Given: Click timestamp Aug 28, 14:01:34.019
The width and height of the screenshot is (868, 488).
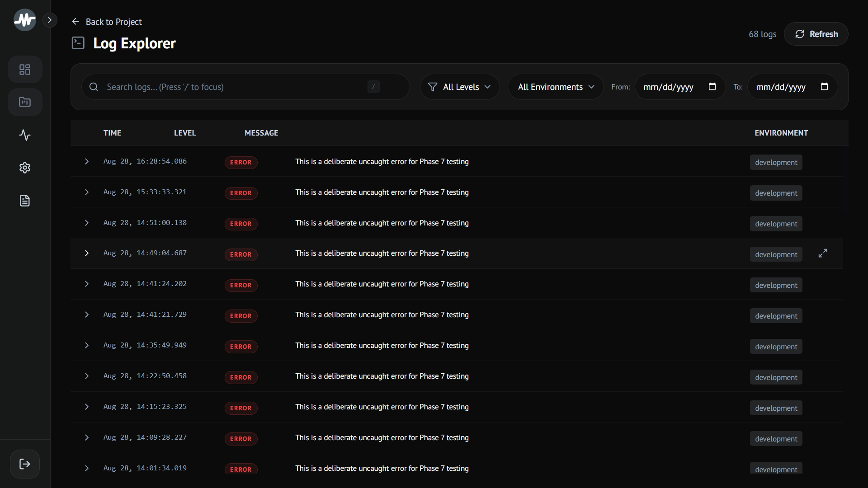Looking at the screenshot, I should pyautogui.click(x=145, y=468).
